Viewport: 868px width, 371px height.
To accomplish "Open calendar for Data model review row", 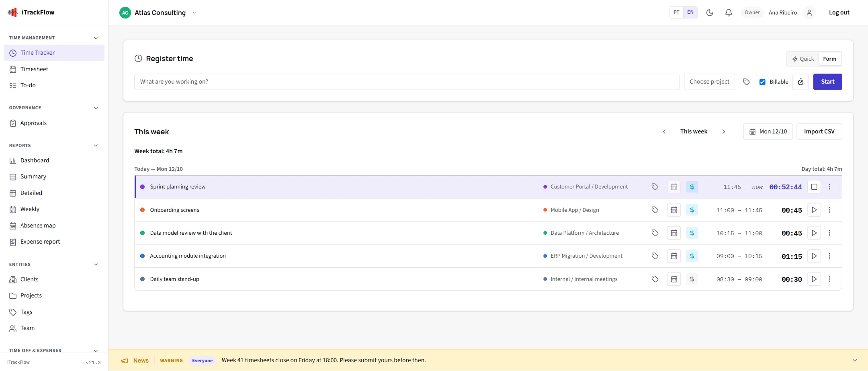I will click(674, 233).
